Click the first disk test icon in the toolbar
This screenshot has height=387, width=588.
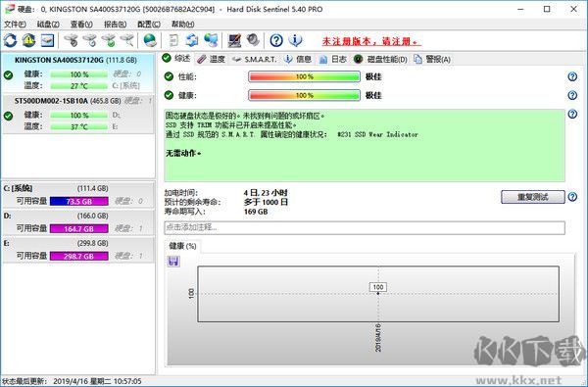coord(71,40)
